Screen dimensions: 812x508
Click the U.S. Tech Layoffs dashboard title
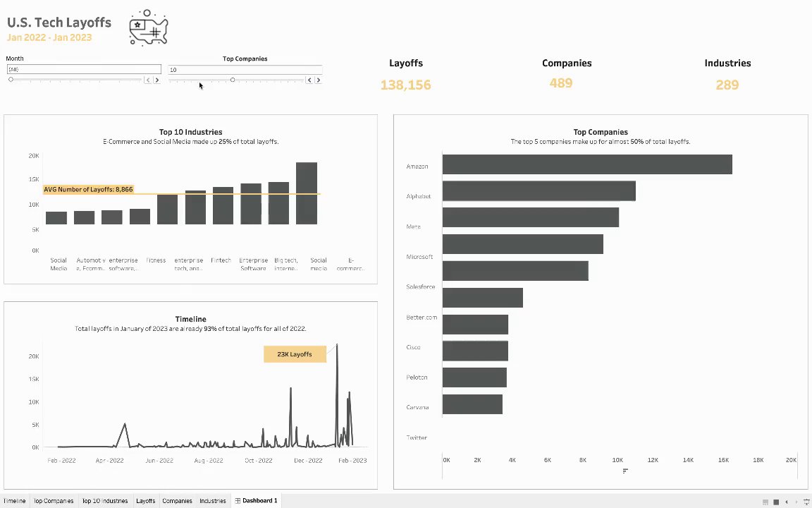(x=59, y=23)
